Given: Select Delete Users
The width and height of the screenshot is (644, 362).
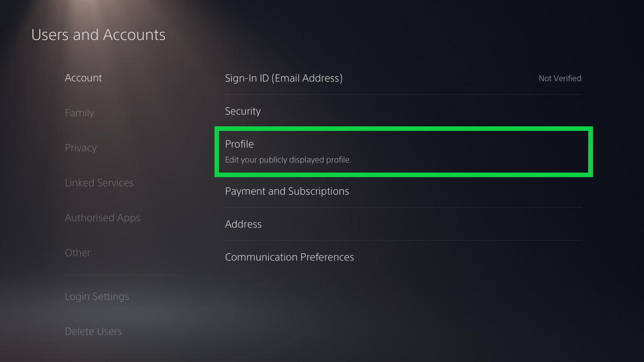Looking at the screenshot, I should coord(93,331).
